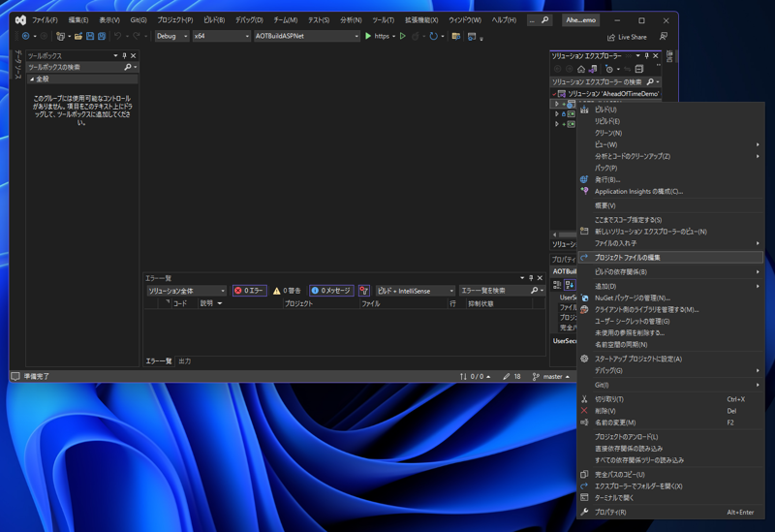Select Build in the context menu
This screenshot has height=532, width=775.
click(x=670, y=110)
